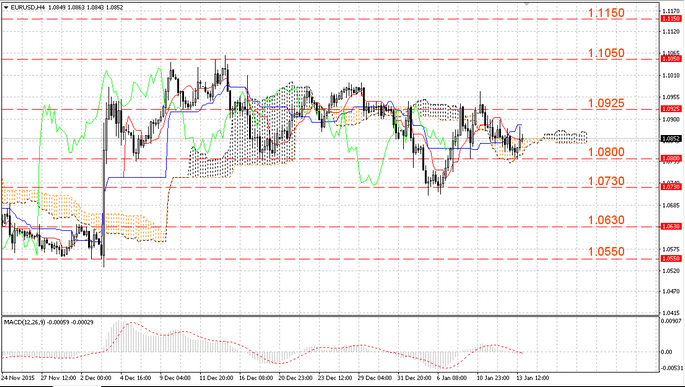Click the red 1.0730 price axis tag

(x=671, y=187)
